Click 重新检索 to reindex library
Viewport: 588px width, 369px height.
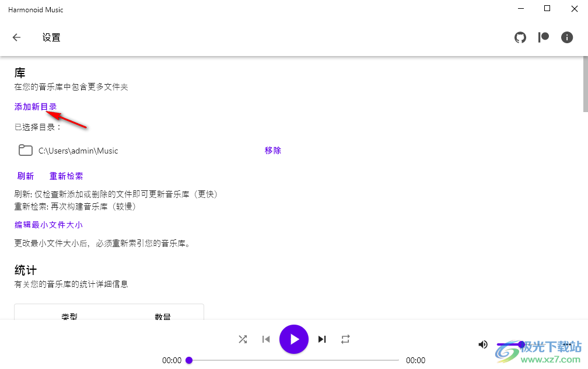point(66,176)
